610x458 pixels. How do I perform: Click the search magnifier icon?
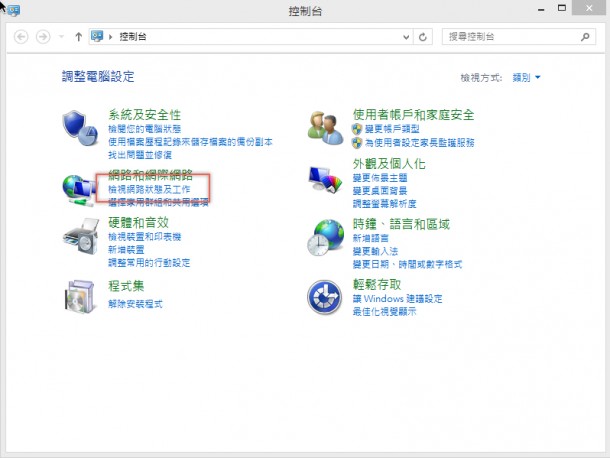coord(585,37)
